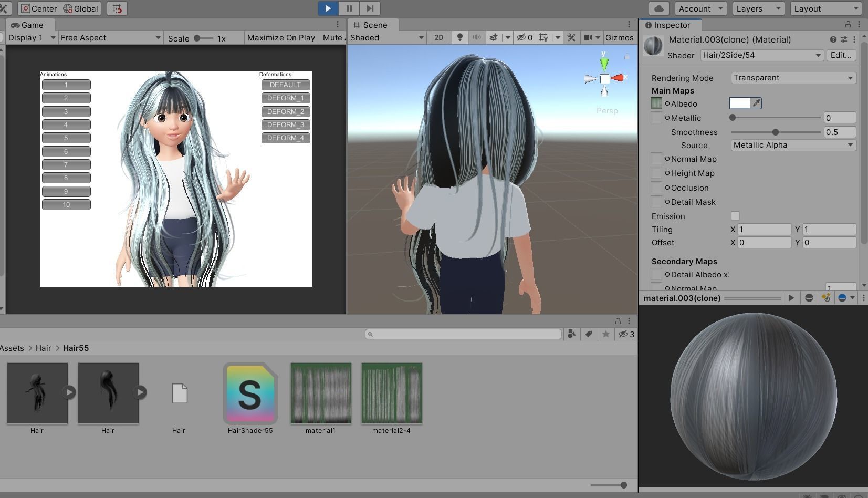Select the camera view icon in Scene toolbar
This screenshot has height=498, width=868.
click(x=588, y=37)
